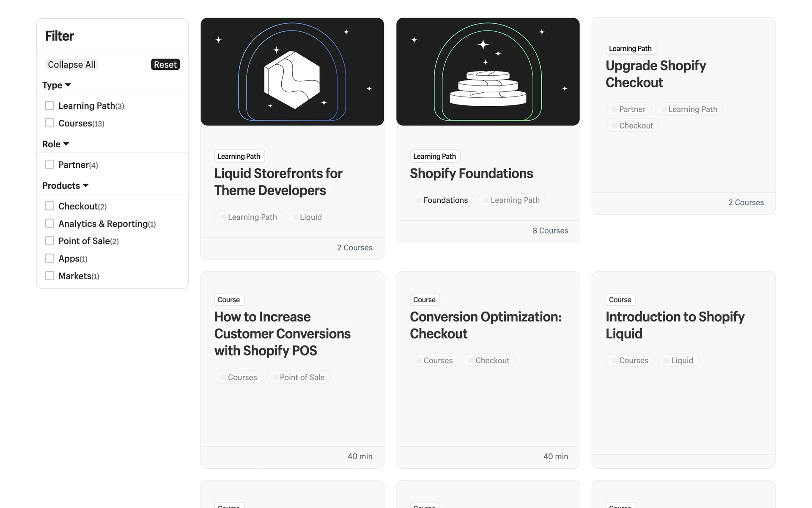Check the Courses filter checkbox
Viewport: 812px width, 508px height.
coord(49,123)
